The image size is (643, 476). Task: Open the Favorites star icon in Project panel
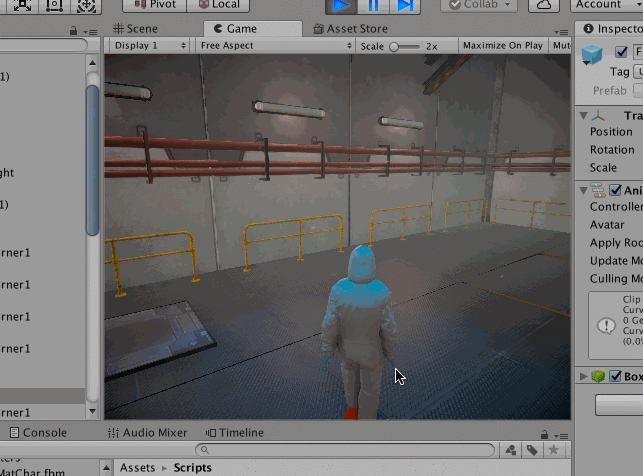[554, 450]
